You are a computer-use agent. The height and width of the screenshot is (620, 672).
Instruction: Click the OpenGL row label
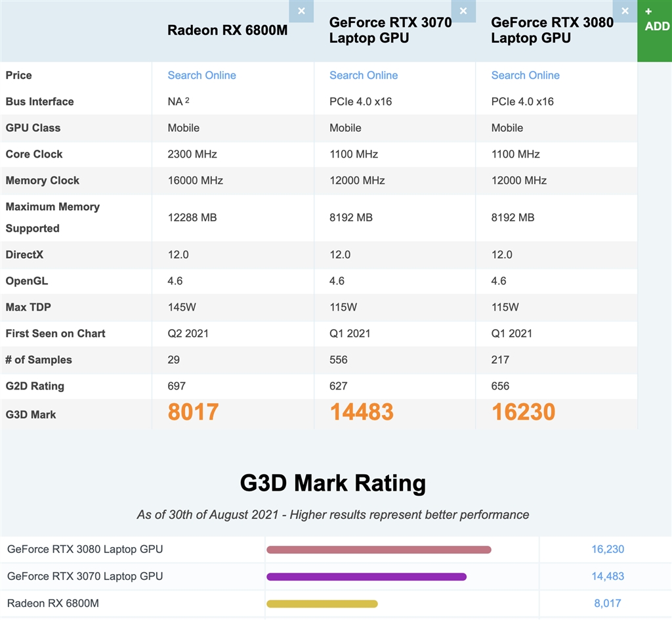[26, 281]
